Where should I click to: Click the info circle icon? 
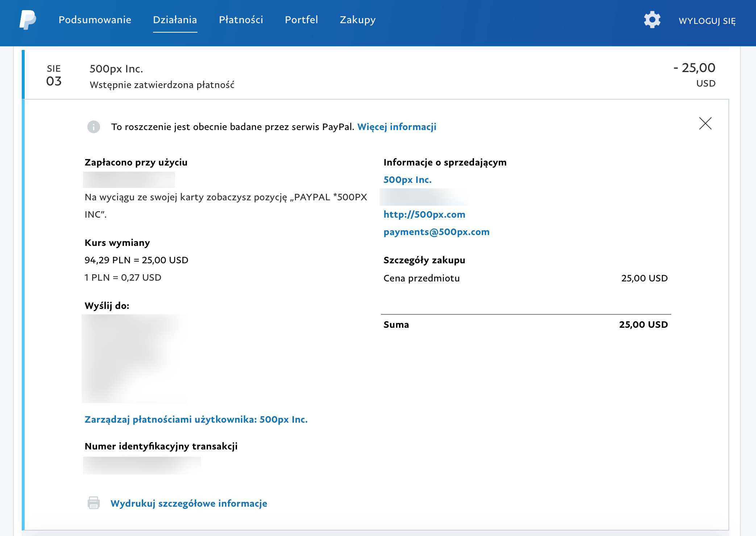pyautogui.click(x=94, y=127)
